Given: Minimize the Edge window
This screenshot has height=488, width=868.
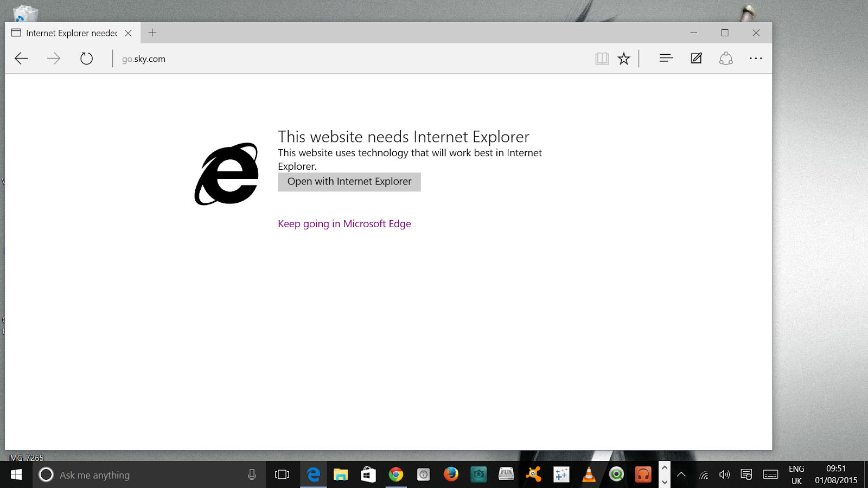Looking at the screenshot, I should pyautogui.click(x=694, y=33).
